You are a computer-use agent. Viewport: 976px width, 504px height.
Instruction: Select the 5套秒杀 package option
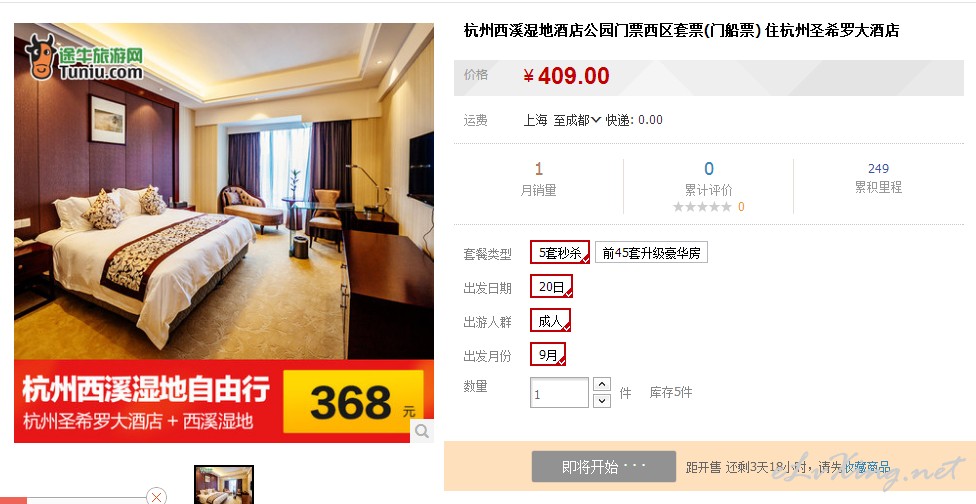click(x=560, y=253)
